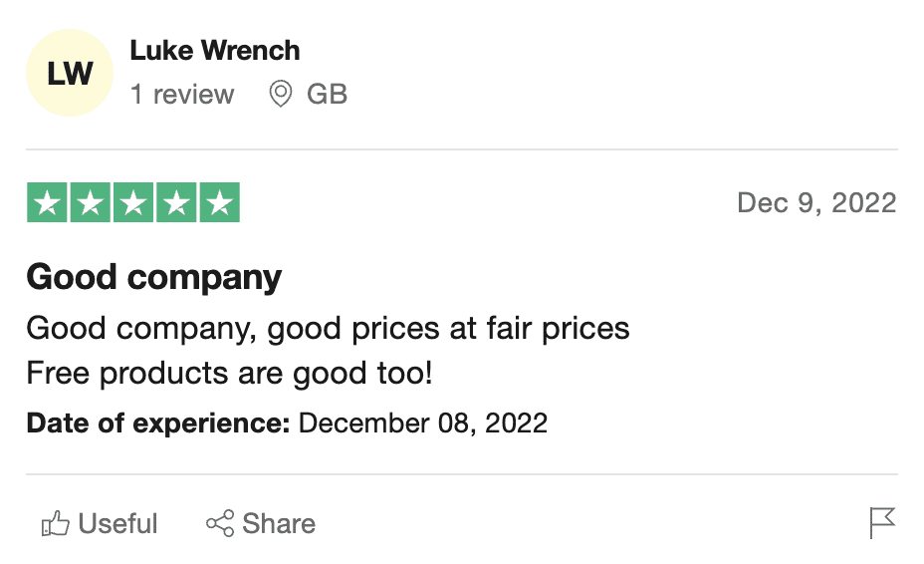Click the '1 review' count text
924x564 pixels.
click(x=182, y=95)
